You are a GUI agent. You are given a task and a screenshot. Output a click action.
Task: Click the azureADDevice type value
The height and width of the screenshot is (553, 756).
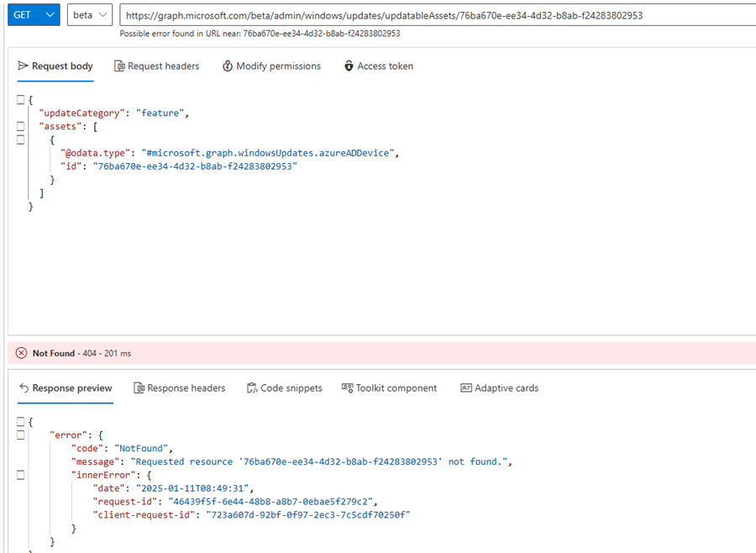[268, 153]
